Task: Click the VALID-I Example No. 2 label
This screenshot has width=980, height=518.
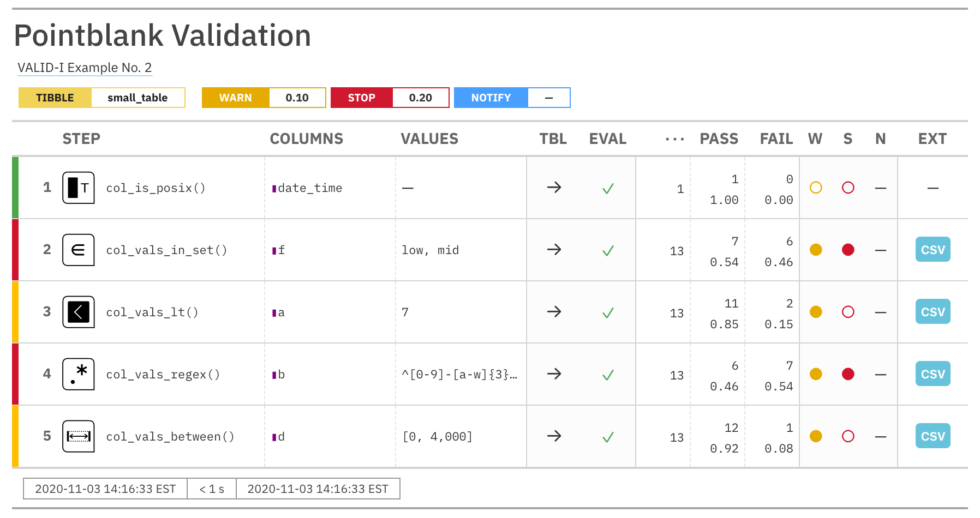Action: [85, 68]
